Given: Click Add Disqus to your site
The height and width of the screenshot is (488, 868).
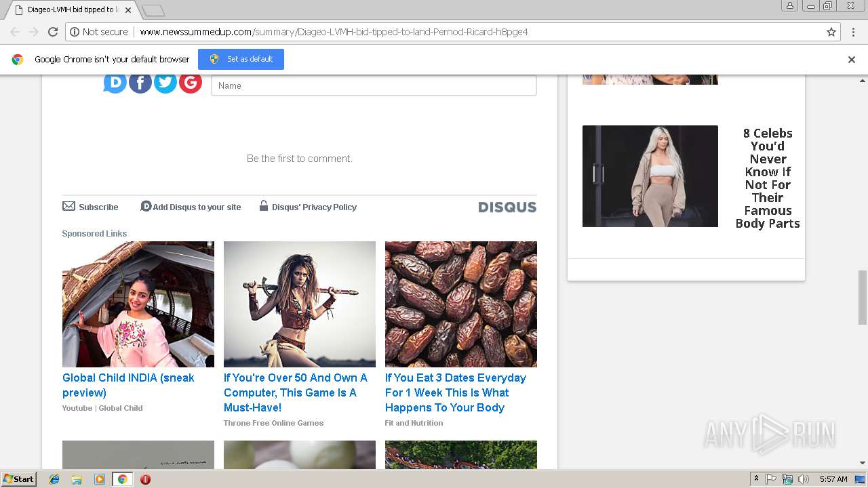Looking at the screenshot, I should coord(191,207).
